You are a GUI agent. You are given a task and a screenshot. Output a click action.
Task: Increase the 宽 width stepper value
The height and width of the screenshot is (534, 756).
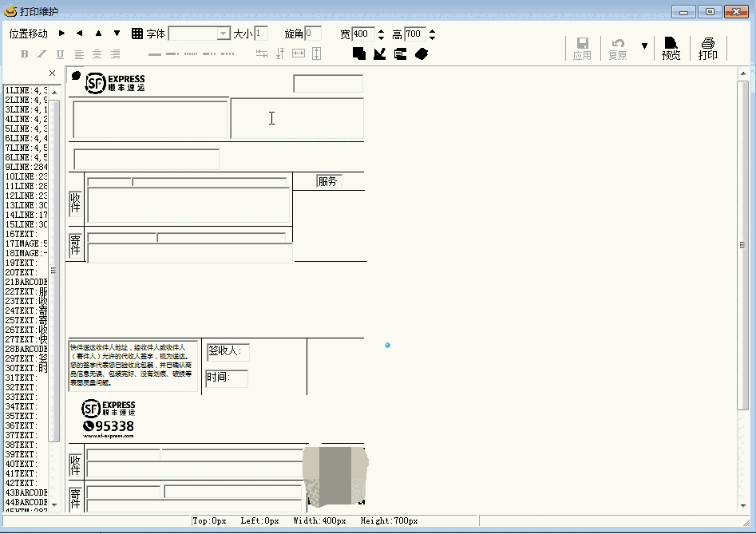(381, 30)
